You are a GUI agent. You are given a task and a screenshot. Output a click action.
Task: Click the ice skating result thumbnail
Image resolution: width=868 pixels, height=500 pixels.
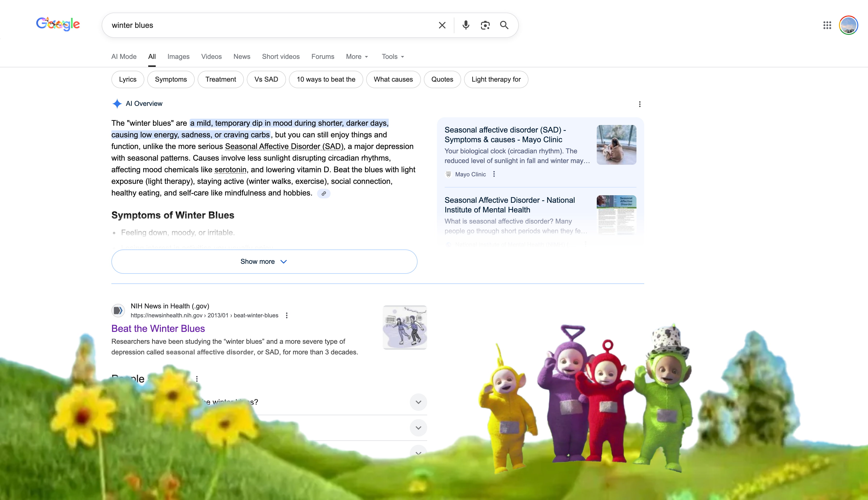(405, 327)
